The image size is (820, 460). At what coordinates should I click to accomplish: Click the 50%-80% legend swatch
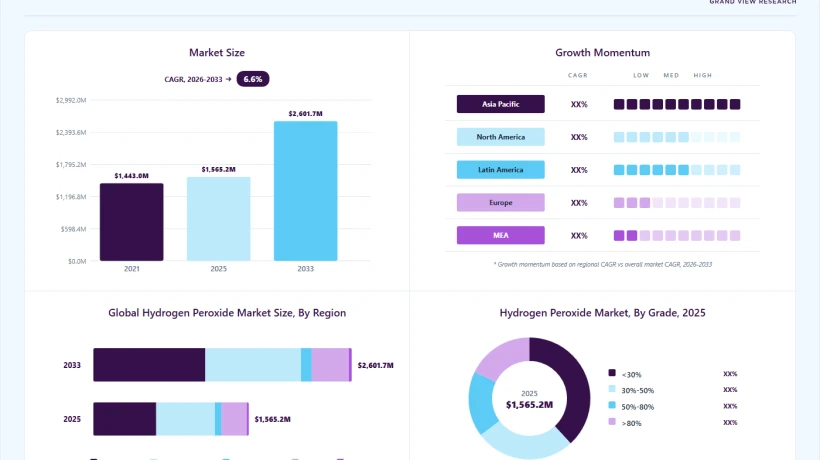click(612, 405)
